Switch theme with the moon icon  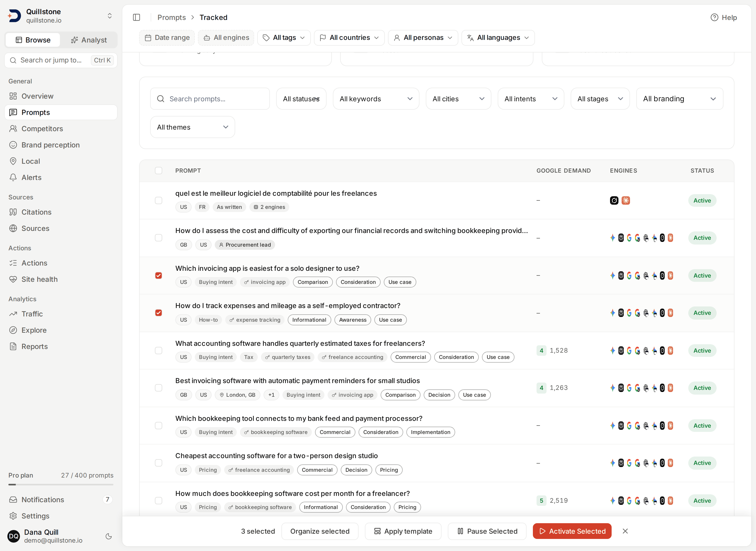coord(109,536)
